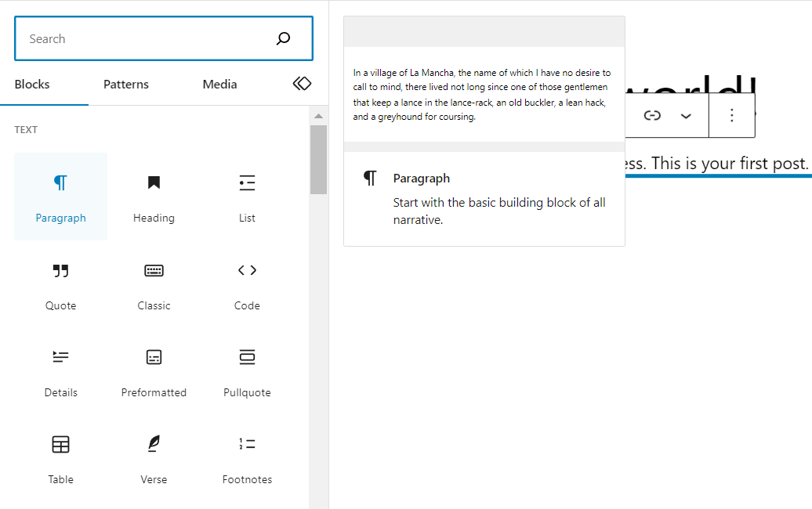Open the Media tab
The height and width of the screenshot is (509, 812).
click(x=219, y=85)
